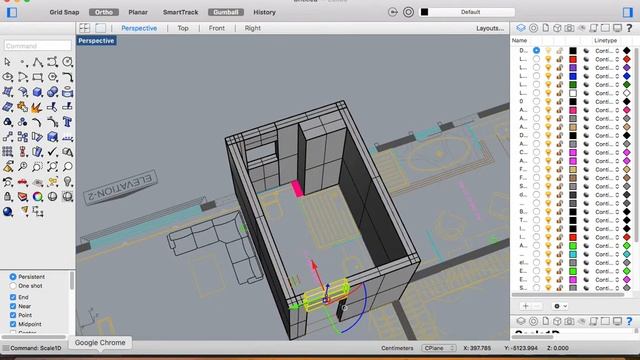This screenshot has height=360, width=640.
Task: Click the Hide objects light bulb tool
Action: point(67,181)
